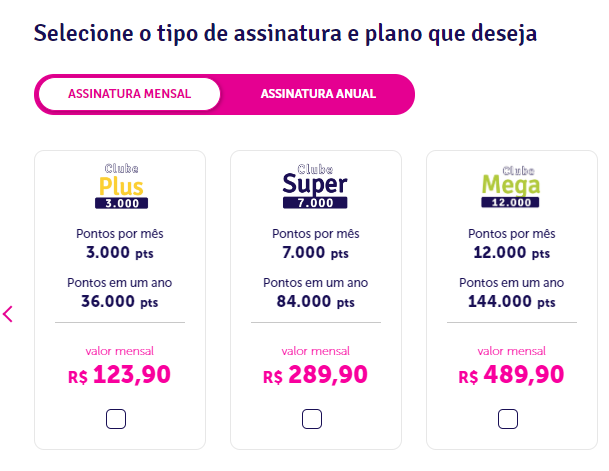Click the 7.000 pts monthly points text
Image resolution: width=609 pixels, height=471 pixels.
click(x=315, y=252)
